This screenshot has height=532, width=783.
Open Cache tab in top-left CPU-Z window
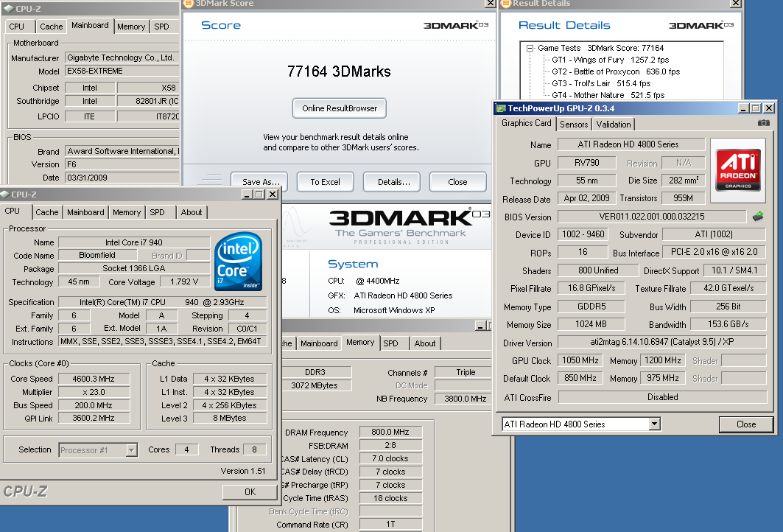pyautogui.click(x=52, y=27)
